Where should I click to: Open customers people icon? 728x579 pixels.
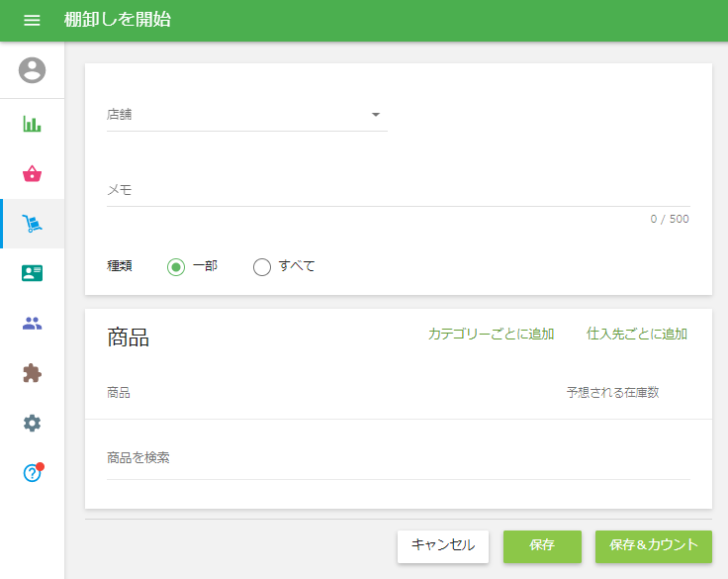pos(32,323)
